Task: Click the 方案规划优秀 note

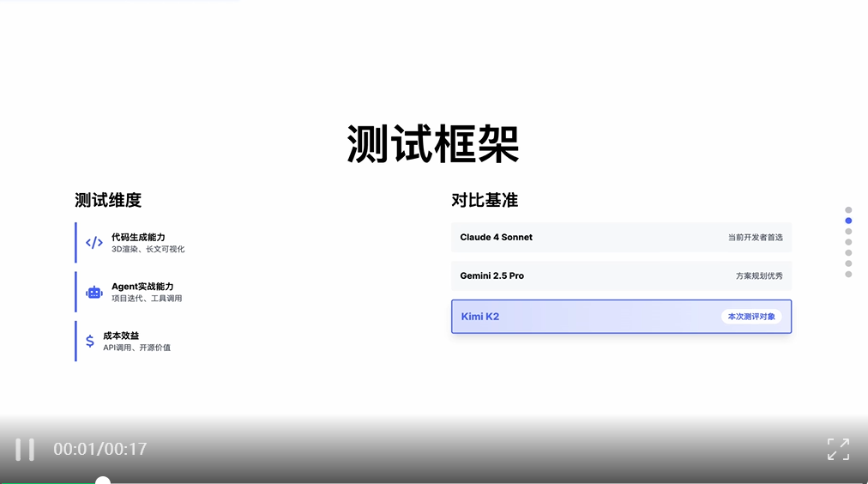Action: click(759, 275)
